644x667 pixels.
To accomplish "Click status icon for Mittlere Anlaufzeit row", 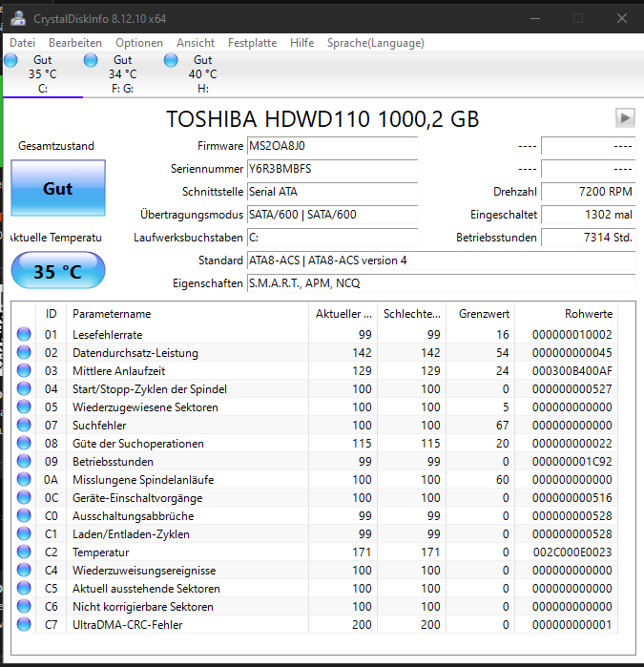I will click(24, 370).
